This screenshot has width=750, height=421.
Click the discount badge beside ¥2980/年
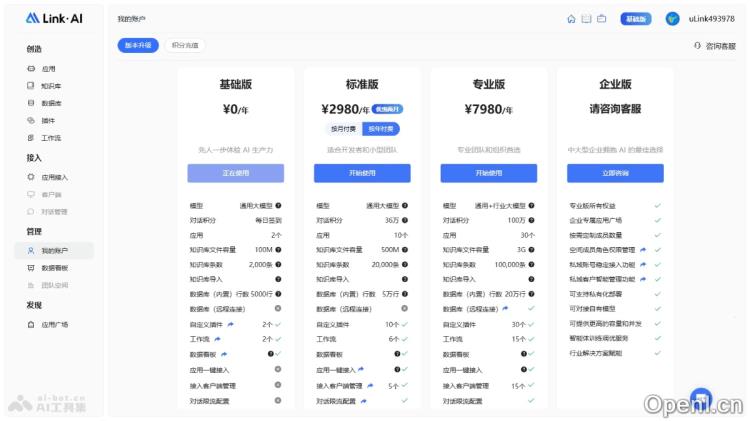click(x=387, y=110)
